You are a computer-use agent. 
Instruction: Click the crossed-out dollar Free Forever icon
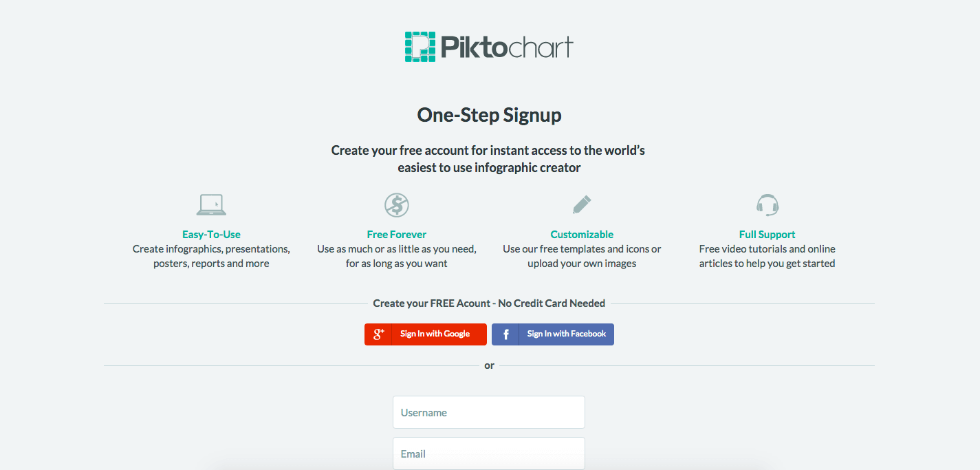point(397,204)
